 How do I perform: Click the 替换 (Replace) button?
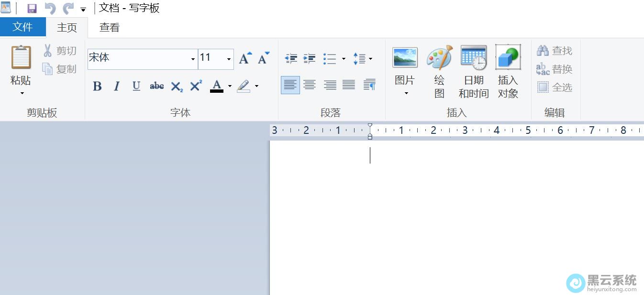555,69
